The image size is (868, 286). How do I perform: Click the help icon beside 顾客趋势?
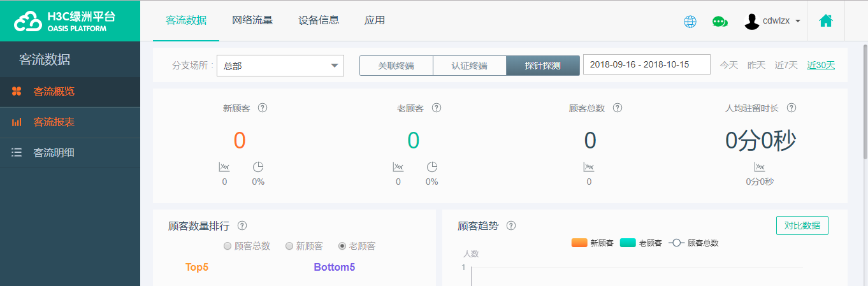click(511, 225)
